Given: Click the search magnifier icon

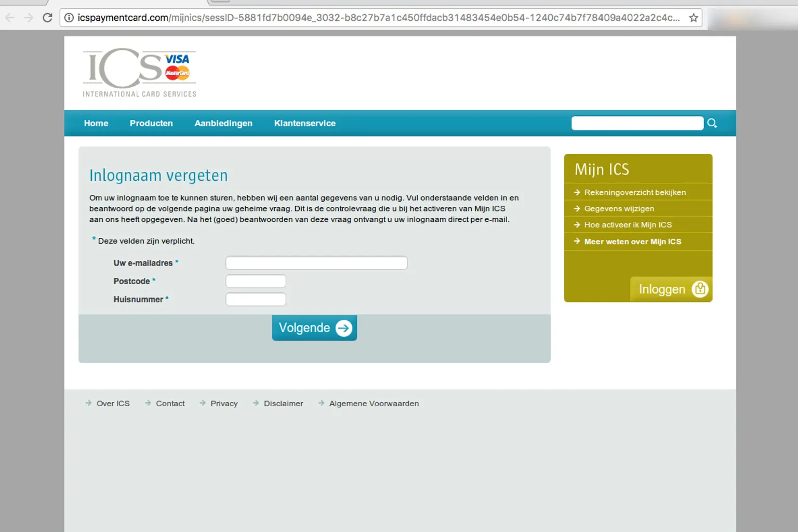Looking at the screenshot, I should pyautogui.click(x=712, y=123).
